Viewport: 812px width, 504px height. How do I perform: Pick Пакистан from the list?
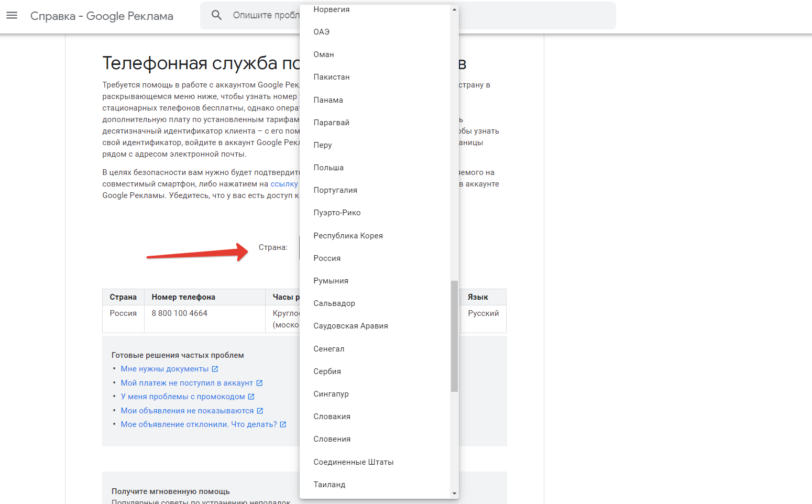375,77
